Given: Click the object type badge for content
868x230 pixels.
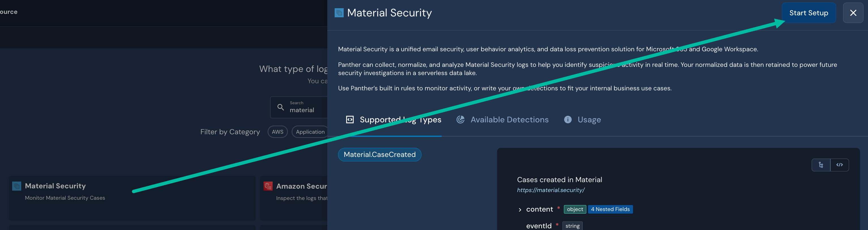Looking at the screenshot, I should tap(575, 209).
